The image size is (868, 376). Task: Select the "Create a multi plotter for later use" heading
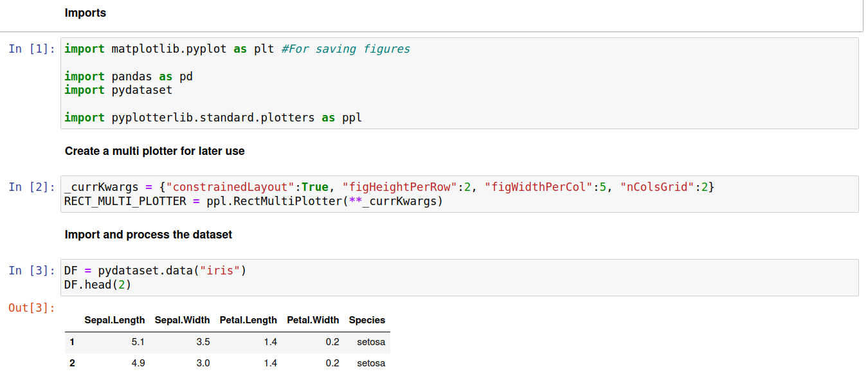155,152
